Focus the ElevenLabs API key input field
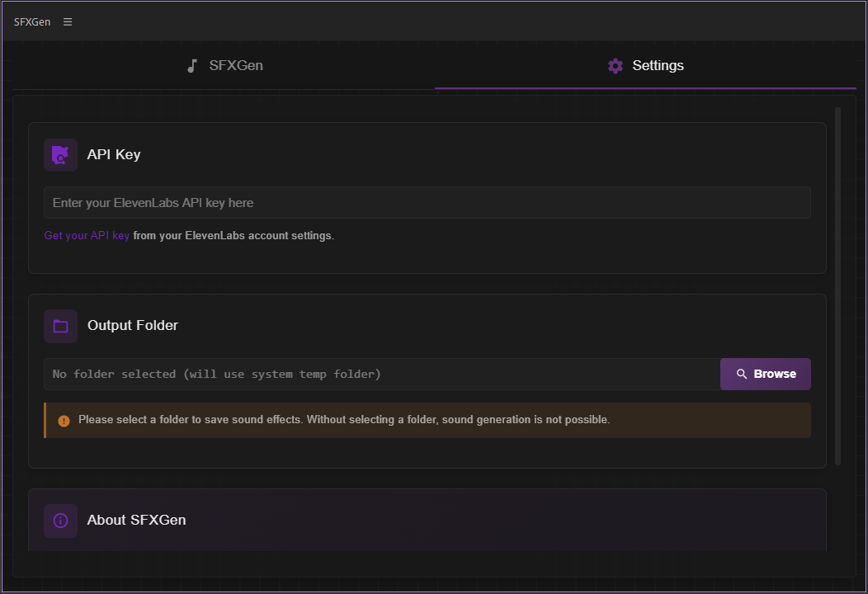 pyautogui.click(x=427, y=203)
